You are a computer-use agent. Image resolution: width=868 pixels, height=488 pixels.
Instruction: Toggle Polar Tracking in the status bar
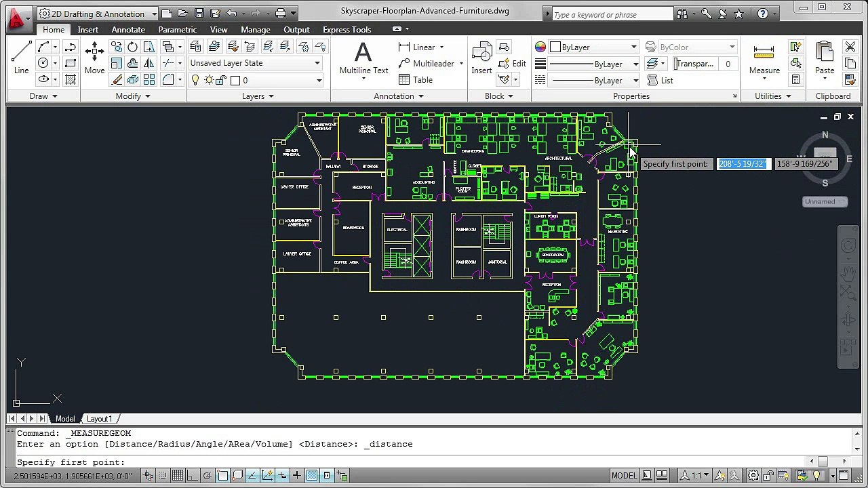click(x=208, y=475)
